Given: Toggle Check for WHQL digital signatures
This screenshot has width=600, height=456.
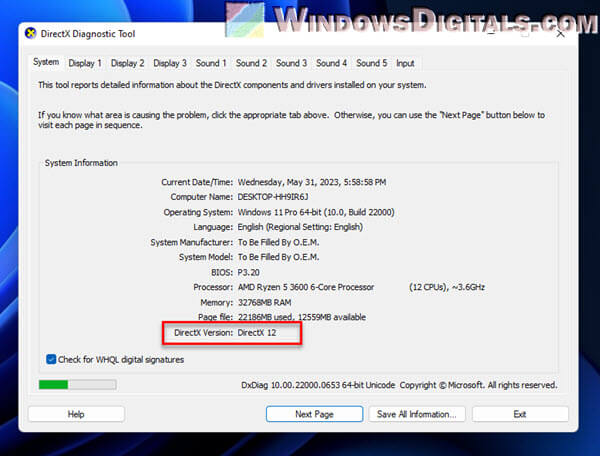Looking at the screenshot, I should (x=51, y=359).
